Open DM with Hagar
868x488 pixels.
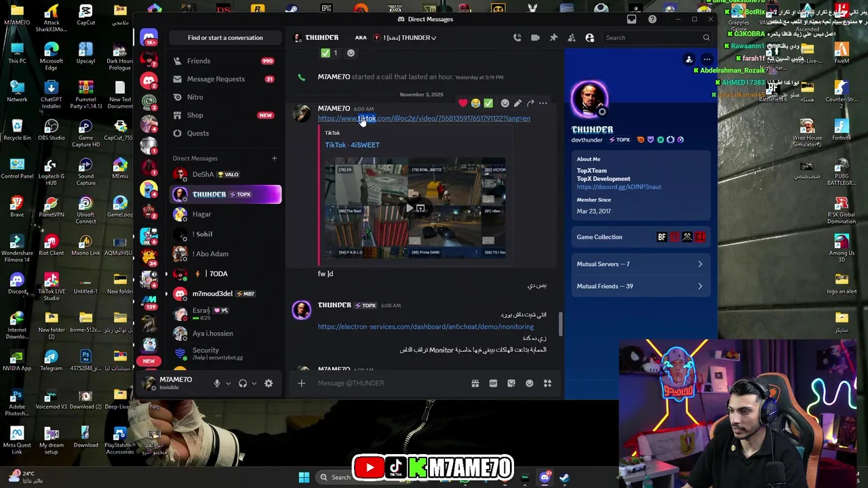coord(224,214)
